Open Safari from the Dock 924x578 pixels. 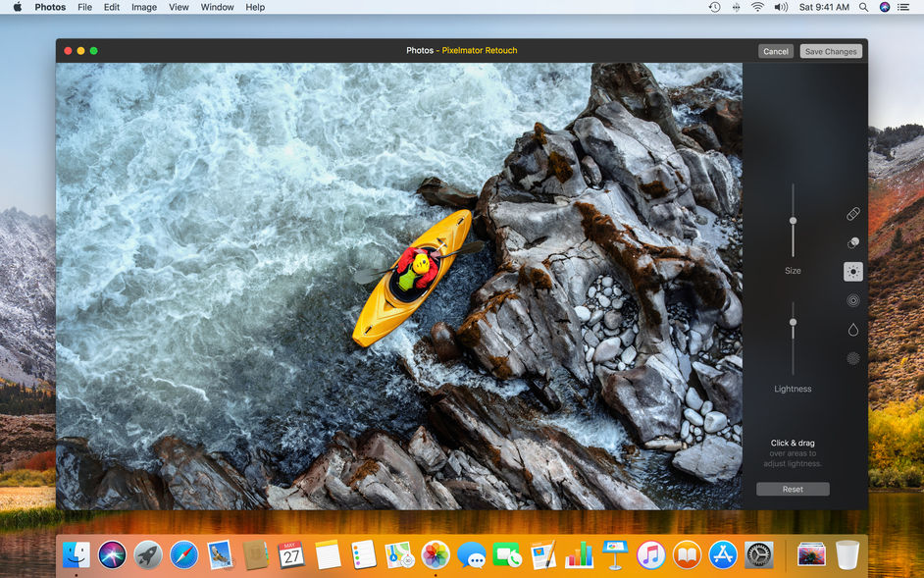point(183,553)
